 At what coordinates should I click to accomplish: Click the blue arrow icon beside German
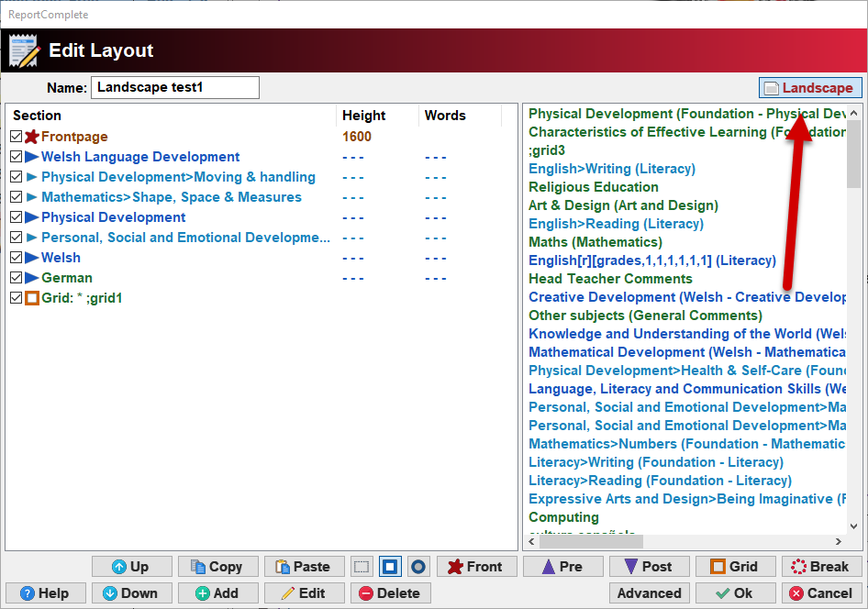coord(31,278)
